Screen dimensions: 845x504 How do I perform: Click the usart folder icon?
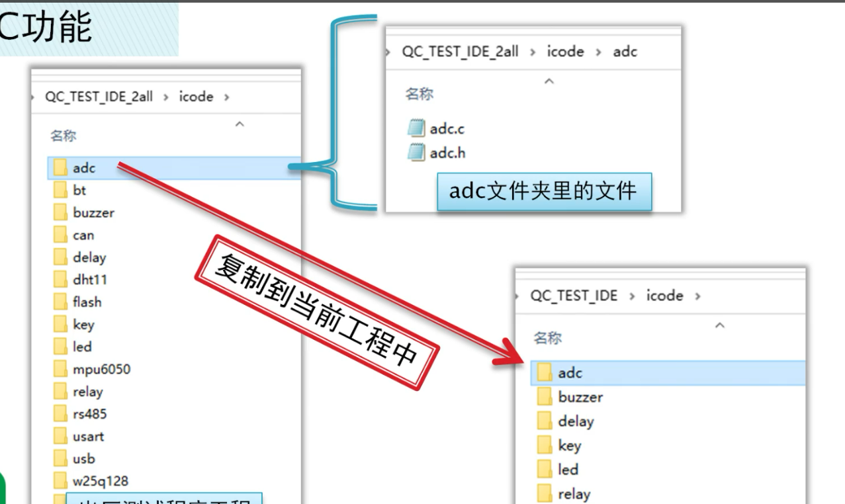(x=61, y=437)
